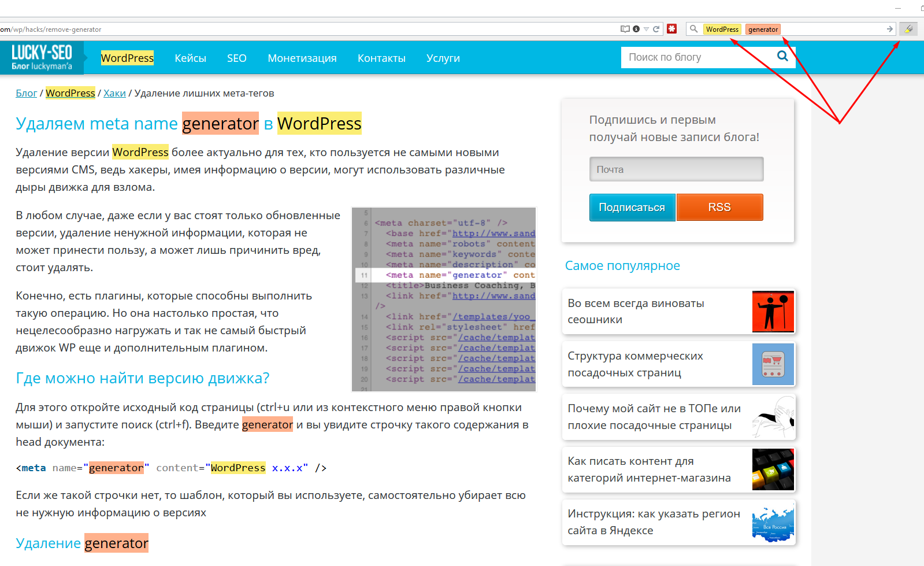Open SEO menu item
The width and height of the screenshot is (924, 566).
coord(237,58)
